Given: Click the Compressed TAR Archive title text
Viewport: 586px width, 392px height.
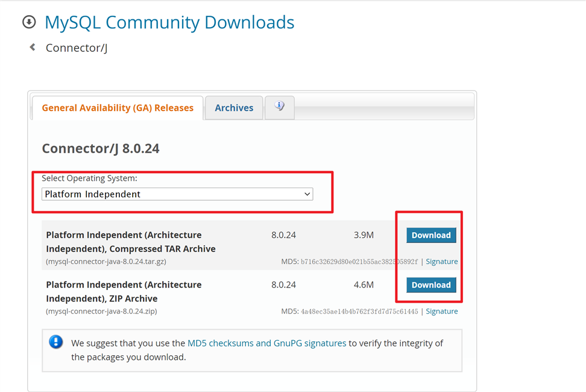Looking at the screenshot, I should 131,242.
